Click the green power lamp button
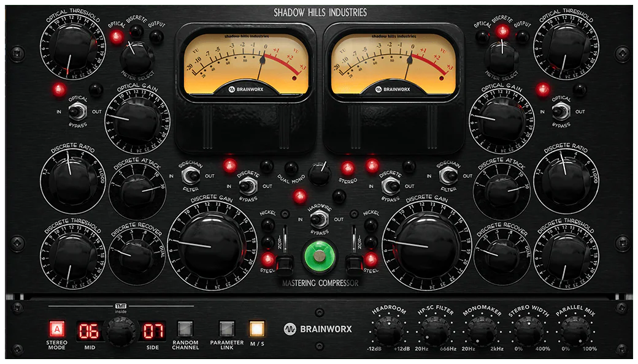 click(x=320, y=256)
